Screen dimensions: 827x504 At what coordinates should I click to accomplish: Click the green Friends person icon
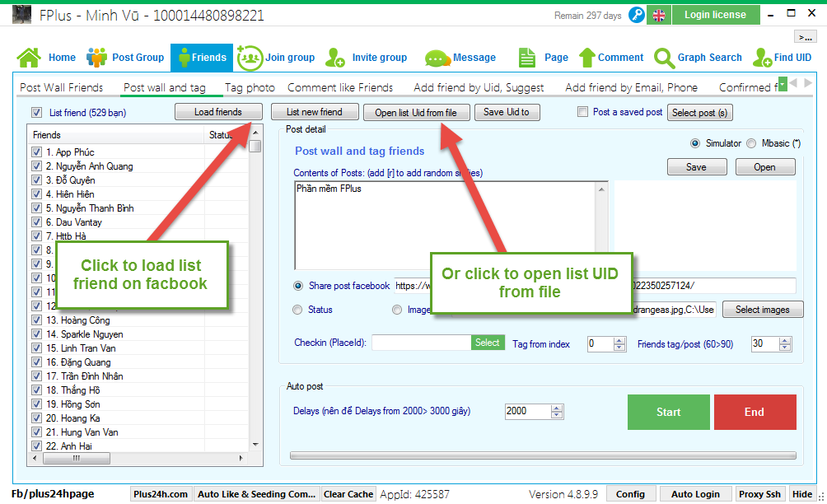pyautogui.click(x=184, y=58)
